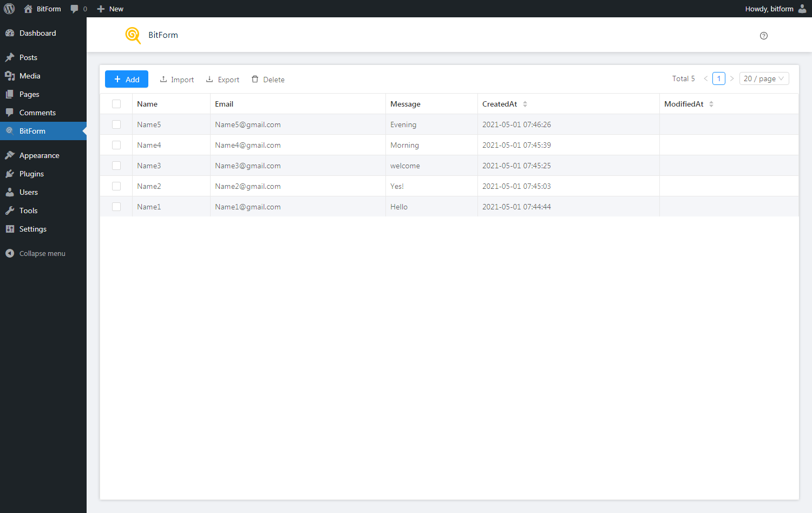
Task: Toggle the select-all header checkbox
Action: [x=116, y=104]
